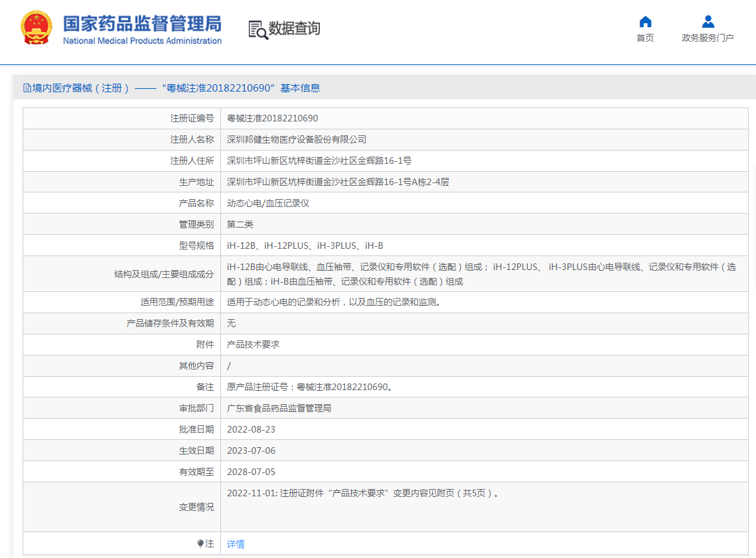Click the 注册人名称 label

point(192,139)
